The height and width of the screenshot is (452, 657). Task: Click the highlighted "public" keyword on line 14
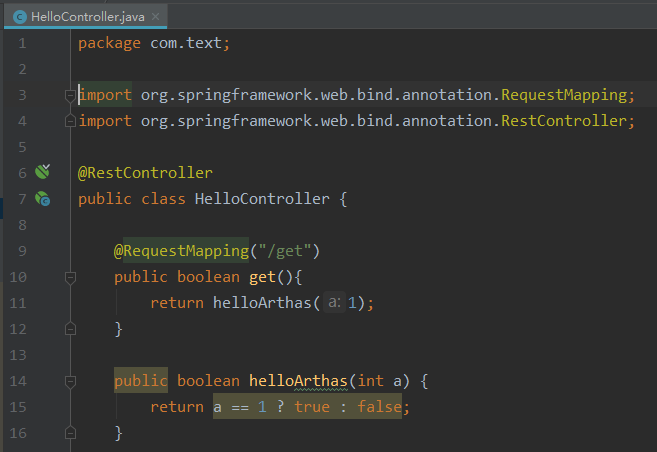click(141, 380)
